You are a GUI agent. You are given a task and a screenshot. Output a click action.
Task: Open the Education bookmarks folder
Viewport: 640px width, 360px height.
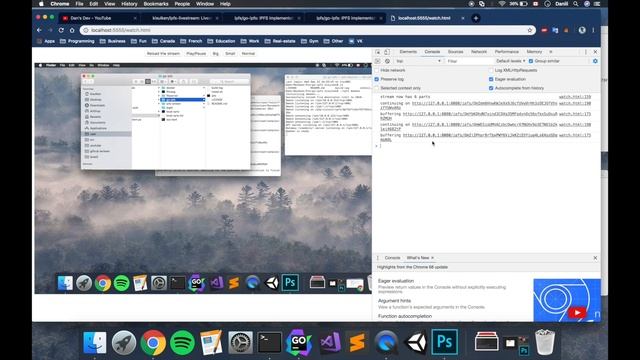(x=221, y=41)
